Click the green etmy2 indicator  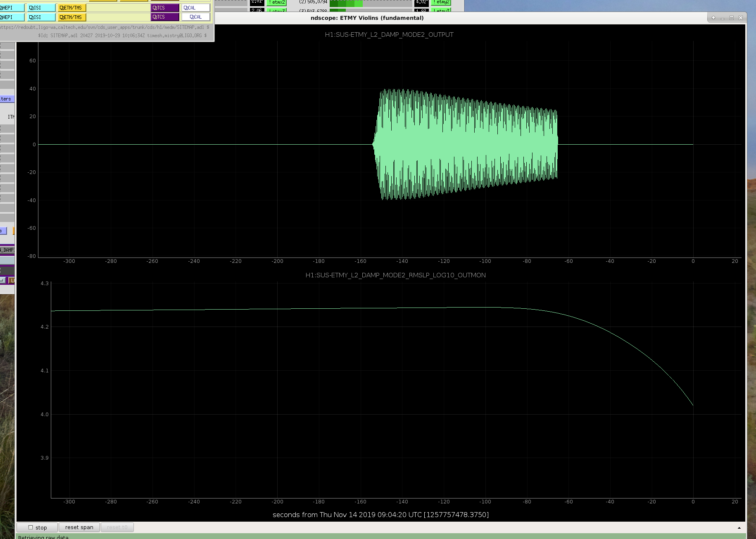(441, 2)
